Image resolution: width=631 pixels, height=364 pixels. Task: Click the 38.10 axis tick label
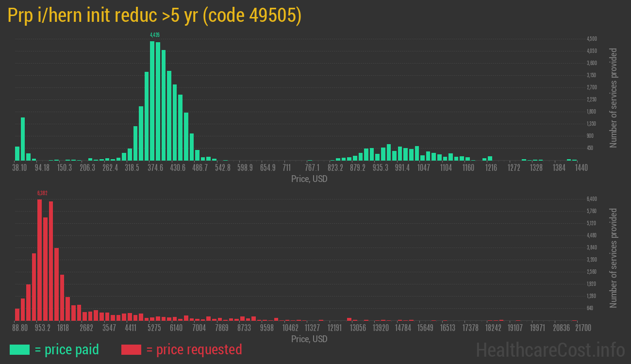click(20, 167)
